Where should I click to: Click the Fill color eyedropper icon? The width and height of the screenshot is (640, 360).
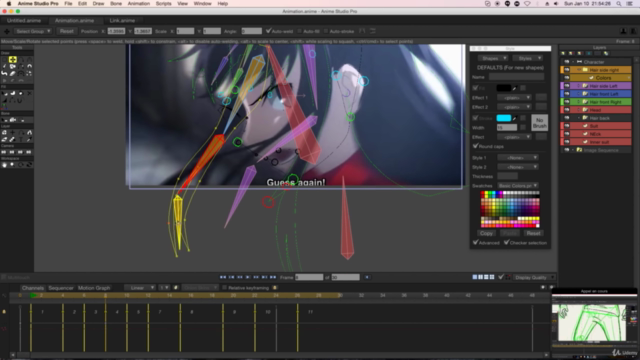click(x=515, y=88)
